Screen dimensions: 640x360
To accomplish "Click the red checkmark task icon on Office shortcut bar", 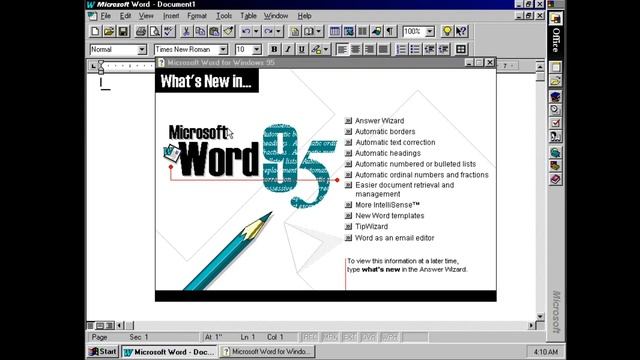I will [556, 122].
